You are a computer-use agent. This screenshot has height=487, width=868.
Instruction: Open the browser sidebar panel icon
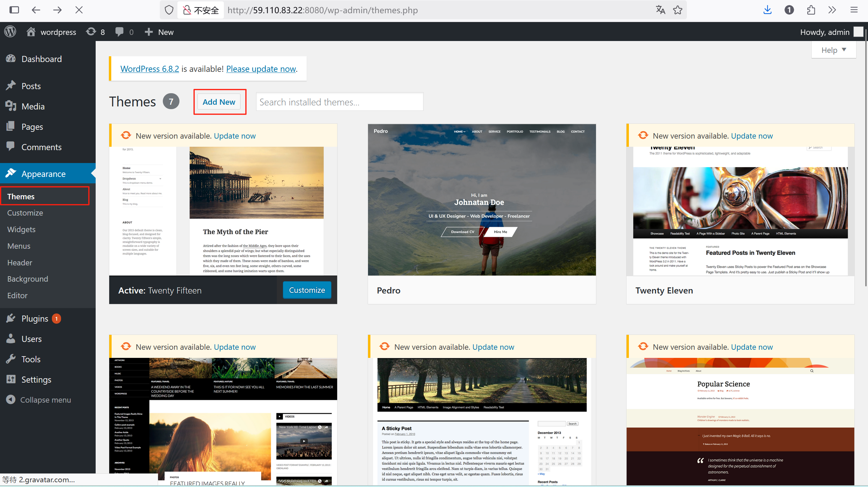[14, 10]
